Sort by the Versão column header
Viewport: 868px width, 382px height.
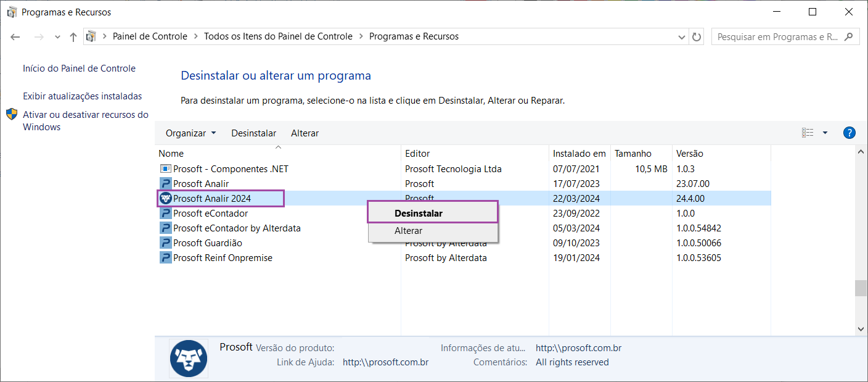pos(721,154)
